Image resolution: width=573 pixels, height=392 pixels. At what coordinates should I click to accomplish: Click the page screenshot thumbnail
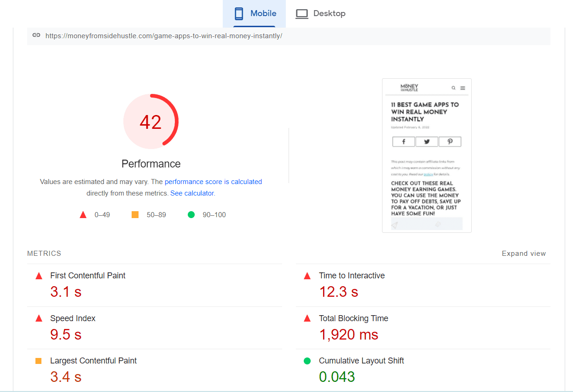pos(427,155)
